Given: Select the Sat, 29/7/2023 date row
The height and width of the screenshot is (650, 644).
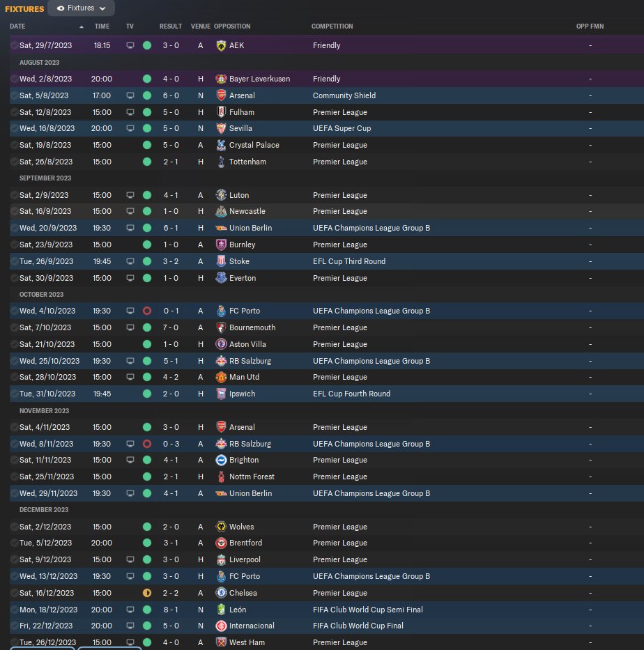Looking at the screenshot, I should pos(326,45).
